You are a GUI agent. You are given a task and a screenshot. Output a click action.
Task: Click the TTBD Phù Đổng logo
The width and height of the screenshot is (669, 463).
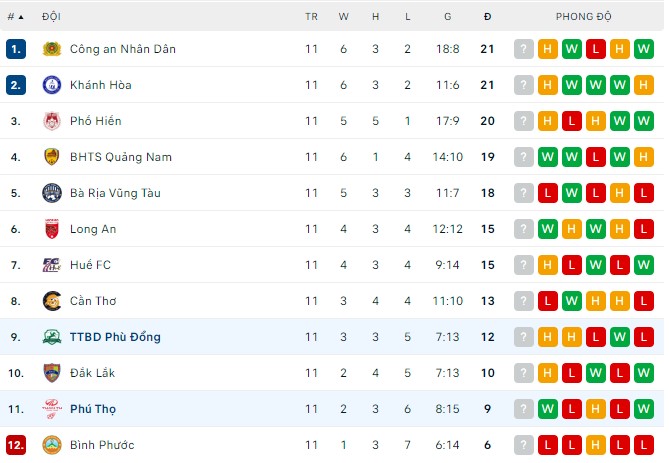52,337
